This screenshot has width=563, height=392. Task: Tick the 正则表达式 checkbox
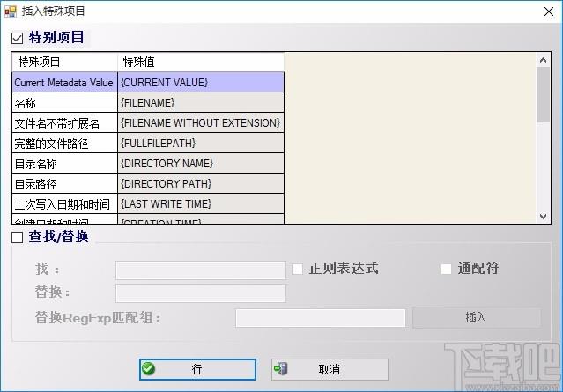click(297, 269)
